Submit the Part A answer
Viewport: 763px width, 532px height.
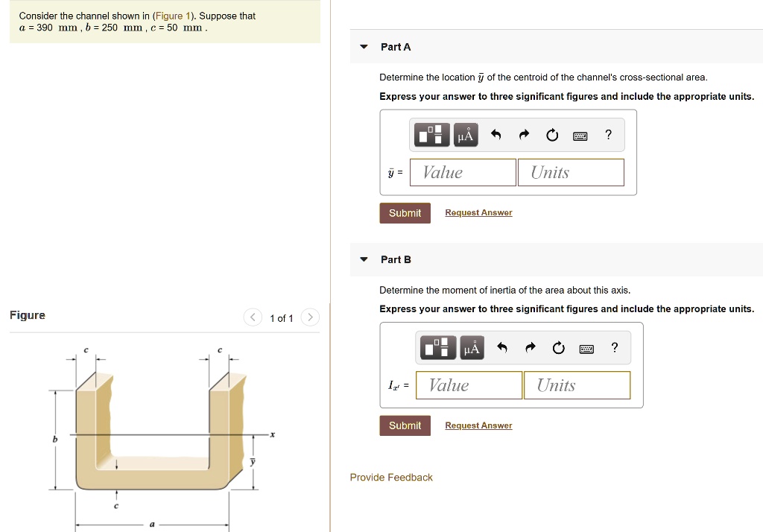point(405,212)
